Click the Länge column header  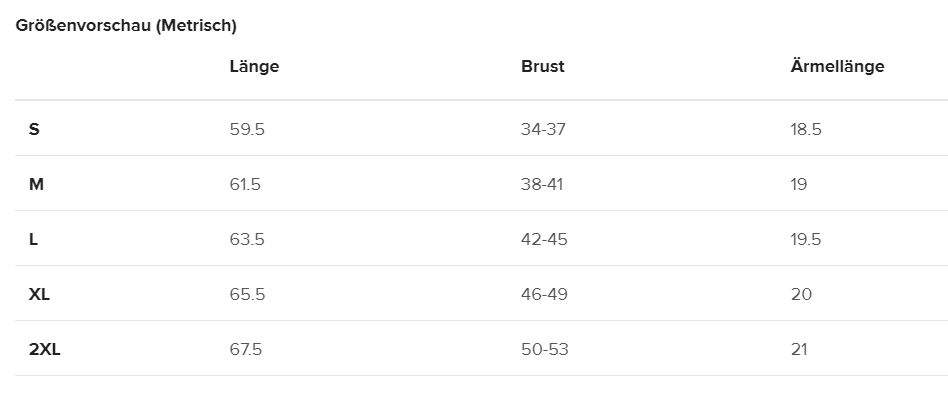254,67
